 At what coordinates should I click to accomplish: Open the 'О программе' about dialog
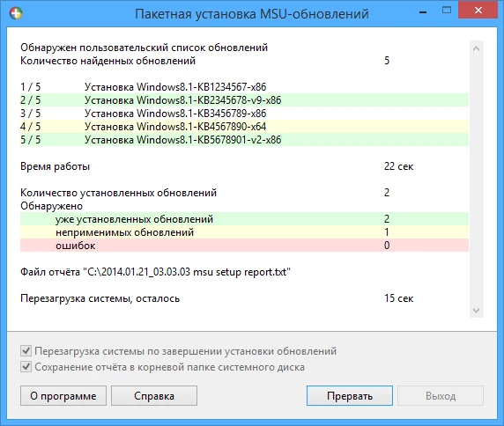click(x=63, y=396)
